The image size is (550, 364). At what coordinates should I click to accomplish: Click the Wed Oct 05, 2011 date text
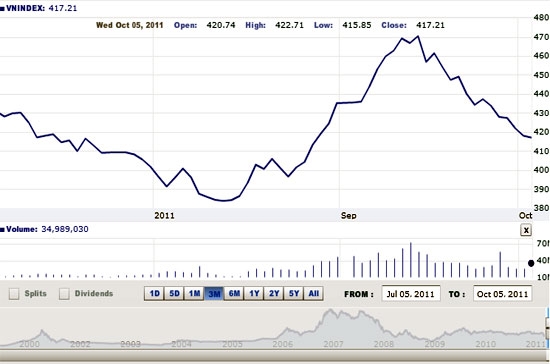130,25
